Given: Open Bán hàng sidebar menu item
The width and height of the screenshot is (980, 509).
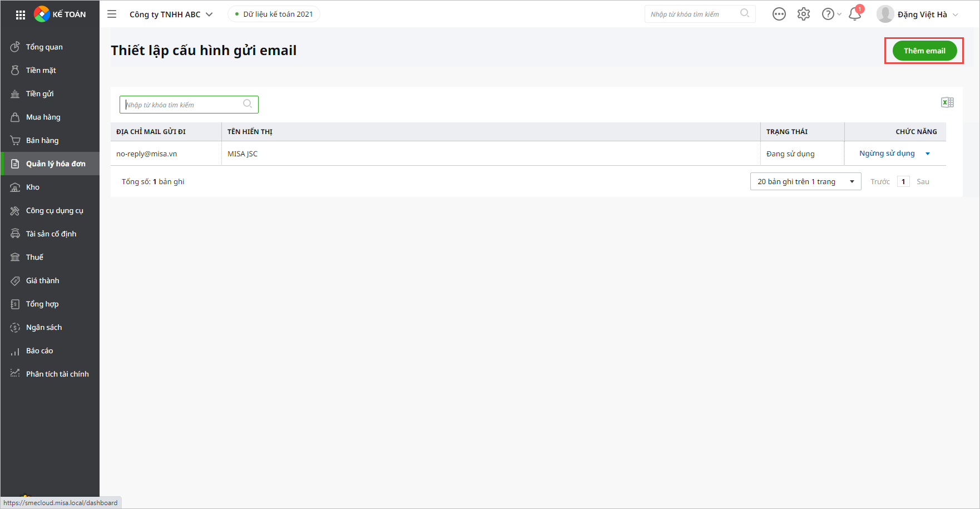Looking at the screenshot, I should tap(42, 140).
